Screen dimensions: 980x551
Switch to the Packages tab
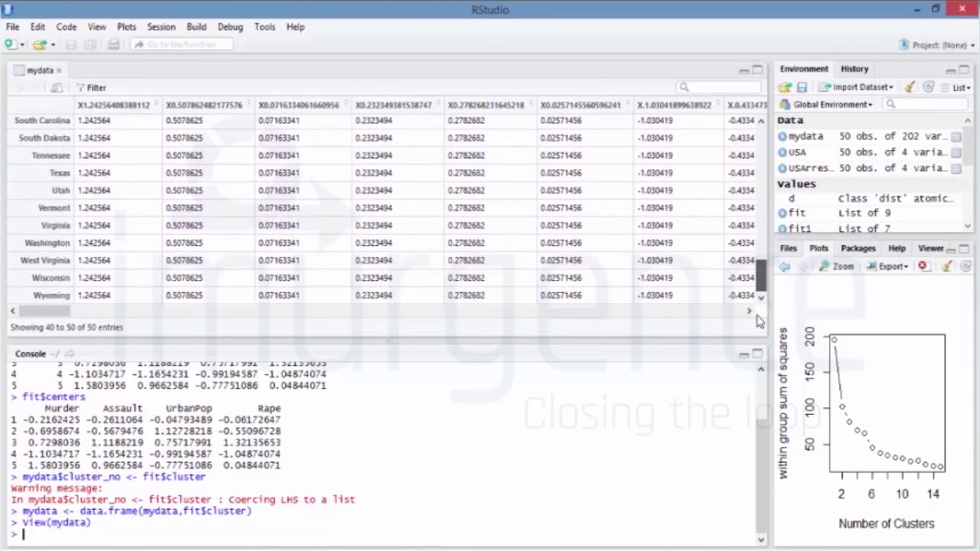pos(858,248)
